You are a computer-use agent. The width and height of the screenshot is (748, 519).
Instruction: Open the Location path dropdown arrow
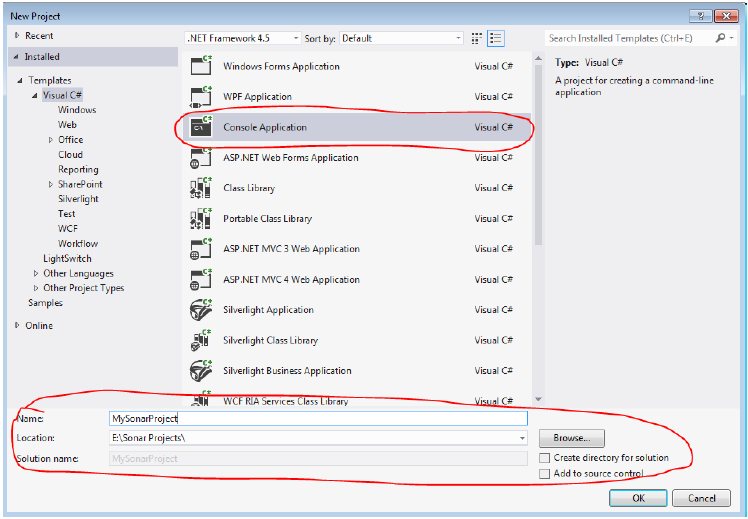click(x=522, y=438)
